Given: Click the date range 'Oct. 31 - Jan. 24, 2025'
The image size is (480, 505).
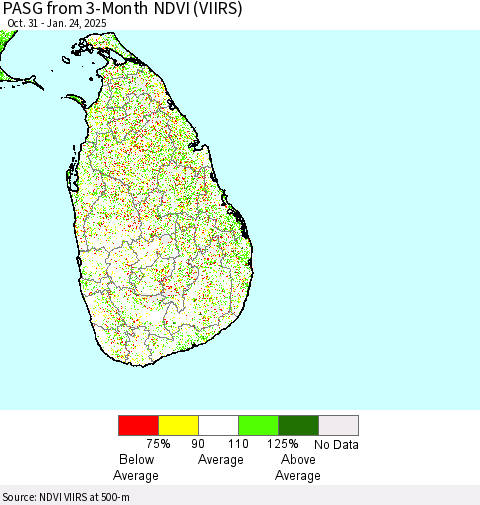Looking at the screenshot, I should (x=57, y=23).
